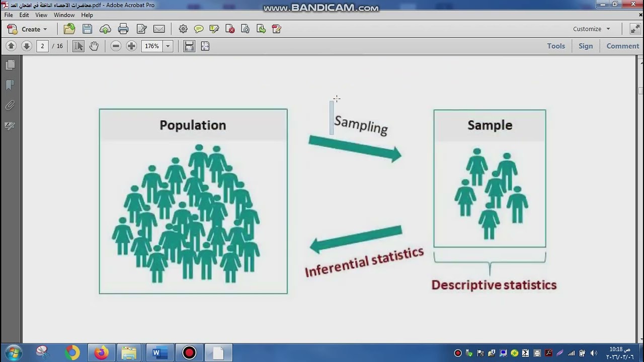
Task: Open preferences gear icon
Action: 183,29
